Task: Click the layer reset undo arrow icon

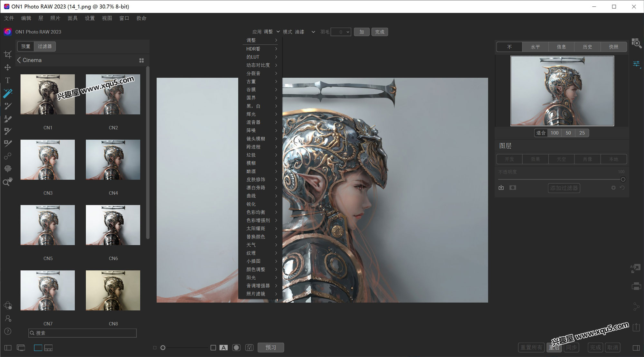Action: [x=622, y=188]
